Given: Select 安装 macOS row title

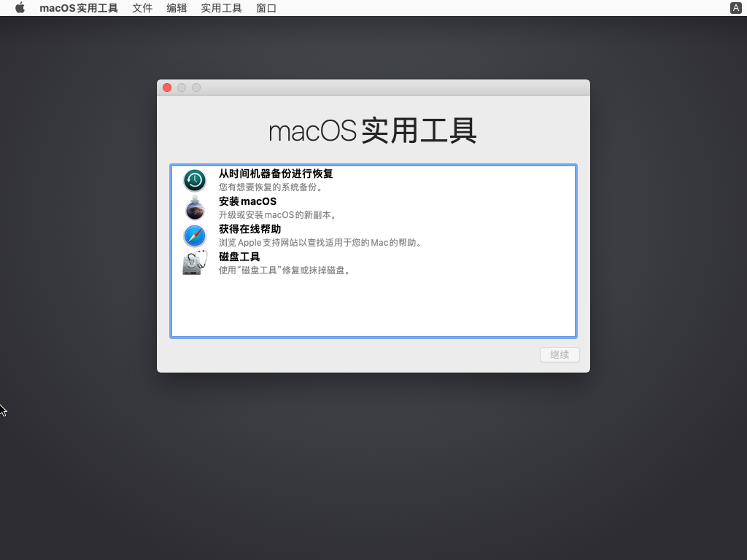Looking at the screenshot, I should [x=248, y=201].
